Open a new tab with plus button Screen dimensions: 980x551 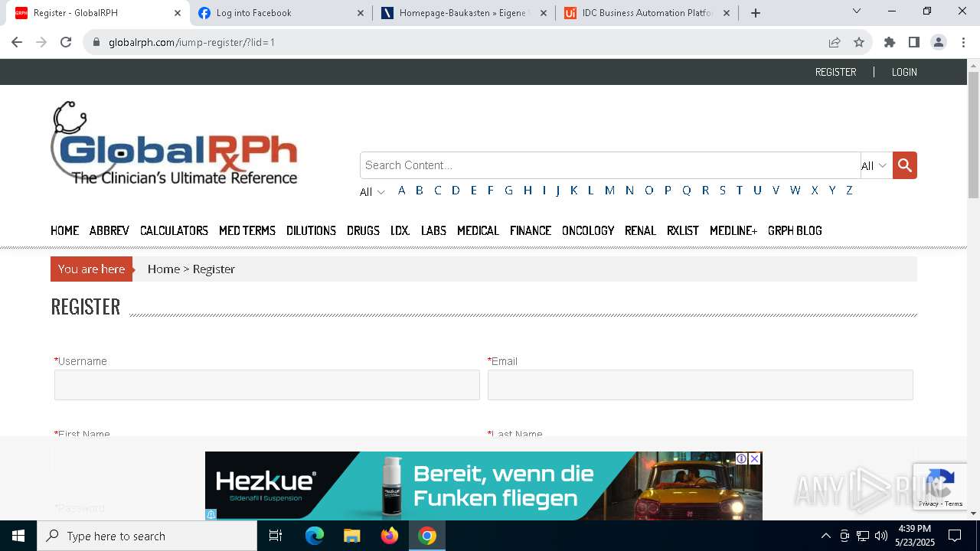[x=756, y=13]
